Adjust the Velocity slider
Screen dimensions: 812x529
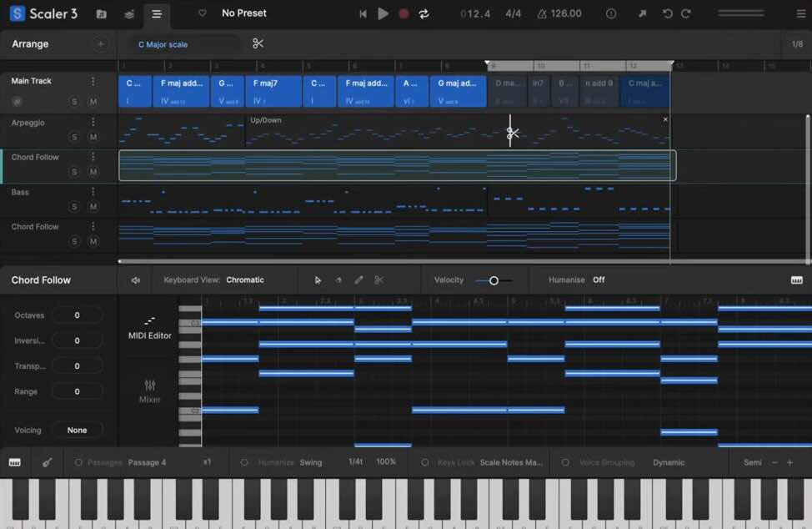[x=494, y=280]
